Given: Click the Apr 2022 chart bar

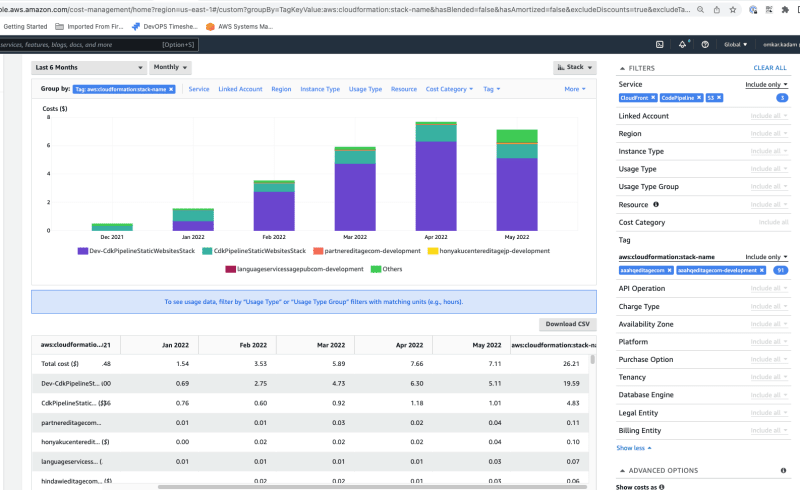Looking at the screenshot, I should tap(436, 176).
